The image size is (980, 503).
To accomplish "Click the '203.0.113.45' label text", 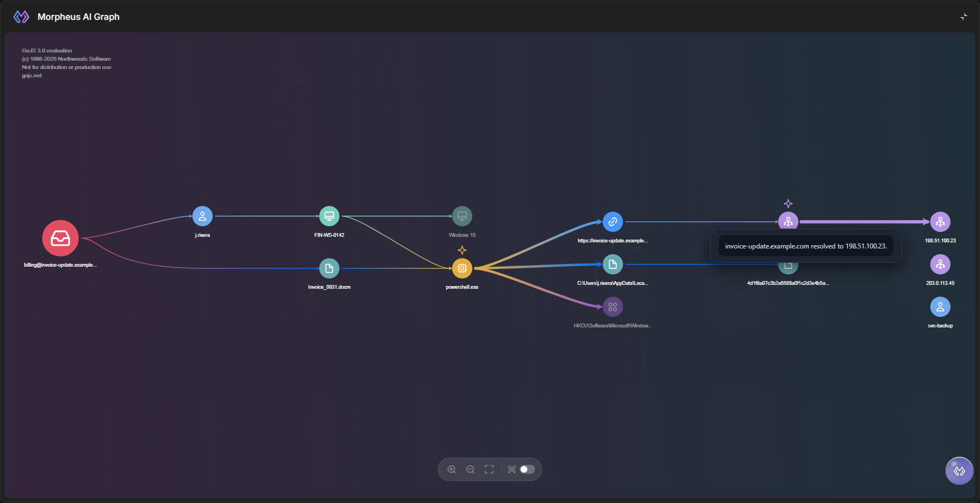I will 940,283.
